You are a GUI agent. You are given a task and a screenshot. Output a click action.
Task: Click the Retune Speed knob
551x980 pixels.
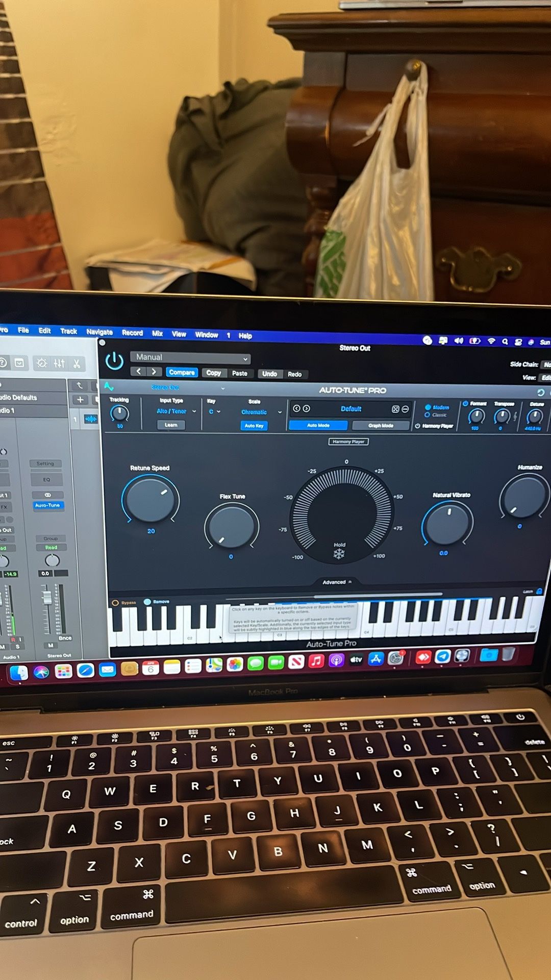(151, 500)
